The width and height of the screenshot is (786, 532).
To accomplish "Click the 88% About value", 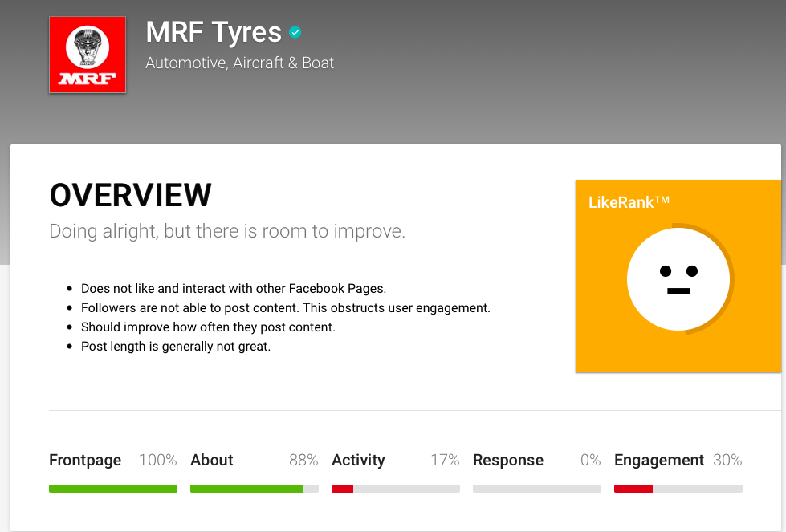I will [x=303, y=460].
